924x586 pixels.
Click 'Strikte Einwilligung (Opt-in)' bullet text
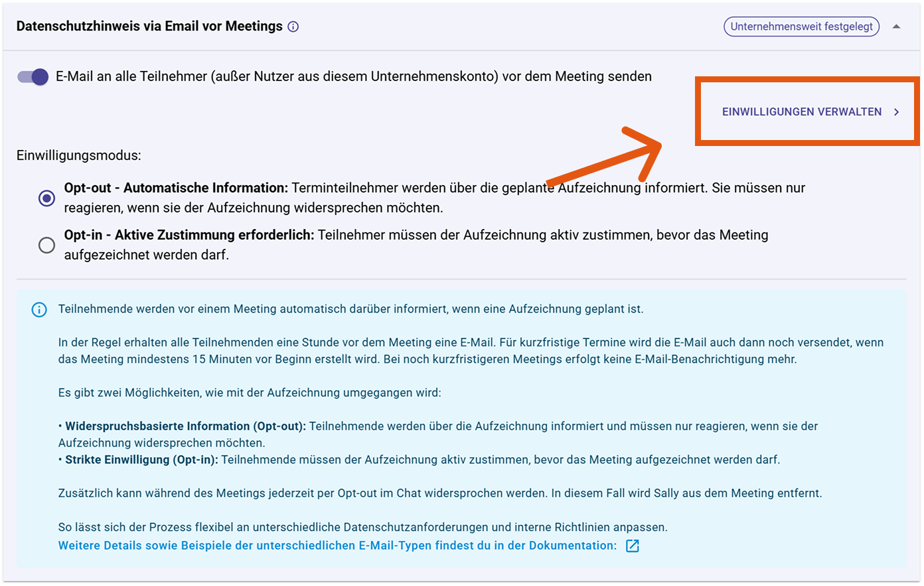point(141,459)
